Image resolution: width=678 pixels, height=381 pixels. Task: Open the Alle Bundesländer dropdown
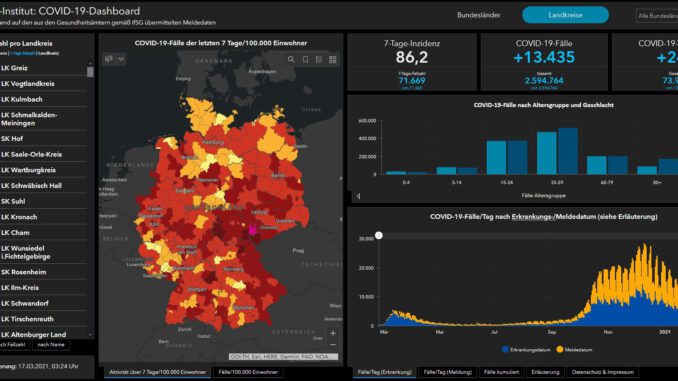[657, 16]
